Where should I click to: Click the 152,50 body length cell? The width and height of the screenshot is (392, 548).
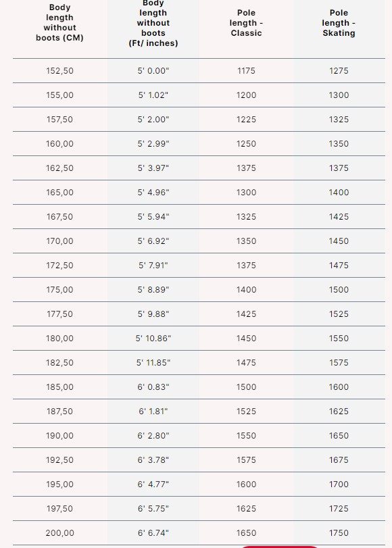(x=59, y=71)
